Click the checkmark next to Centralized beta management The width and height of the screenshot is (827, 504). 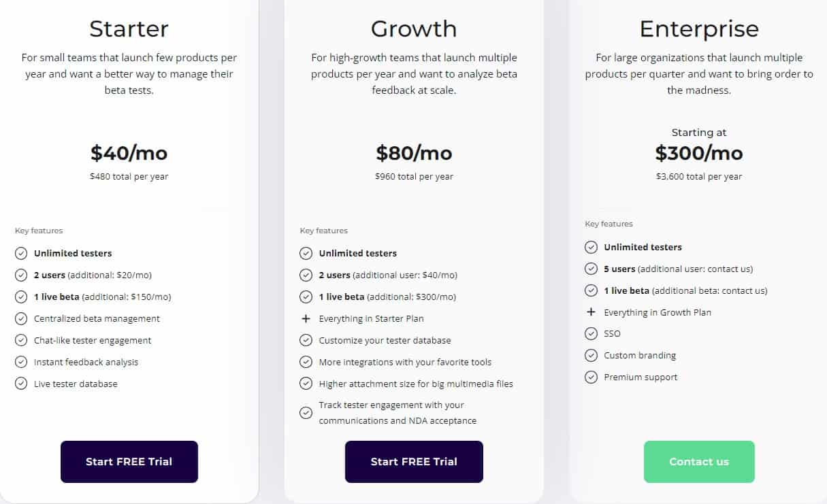[x=20, y=318]
